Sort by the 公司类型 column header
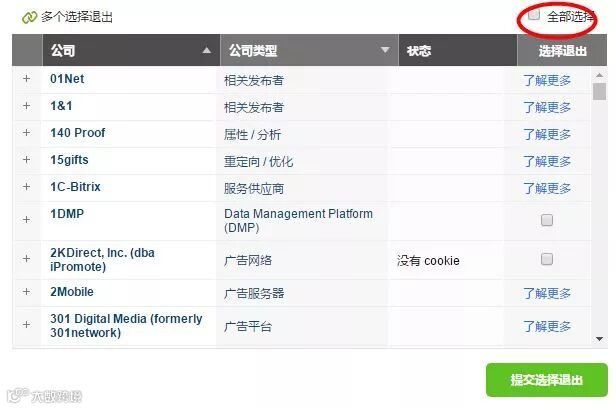 tap(310, 50)
